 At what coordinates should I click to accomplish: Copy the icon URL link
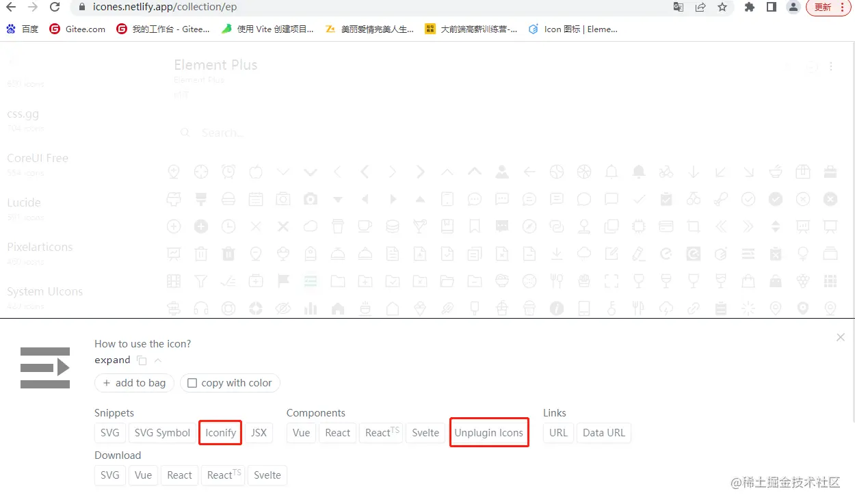(558, 433)
